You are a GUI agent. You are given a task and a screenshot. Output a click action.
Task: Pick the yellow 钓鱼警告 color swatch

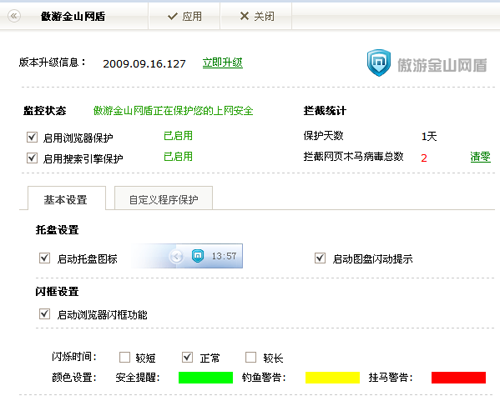[x=333, y=378]
